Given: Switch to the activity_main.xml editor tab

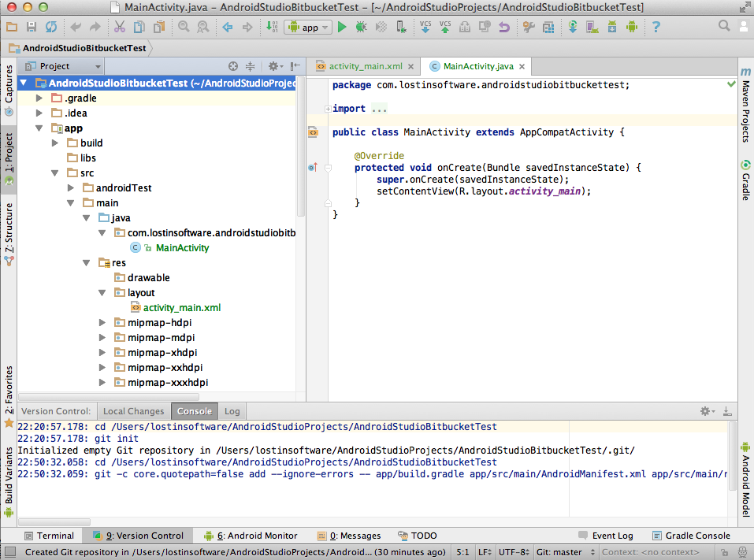Looking at the screenshot, I should click(x=366, y=66).
